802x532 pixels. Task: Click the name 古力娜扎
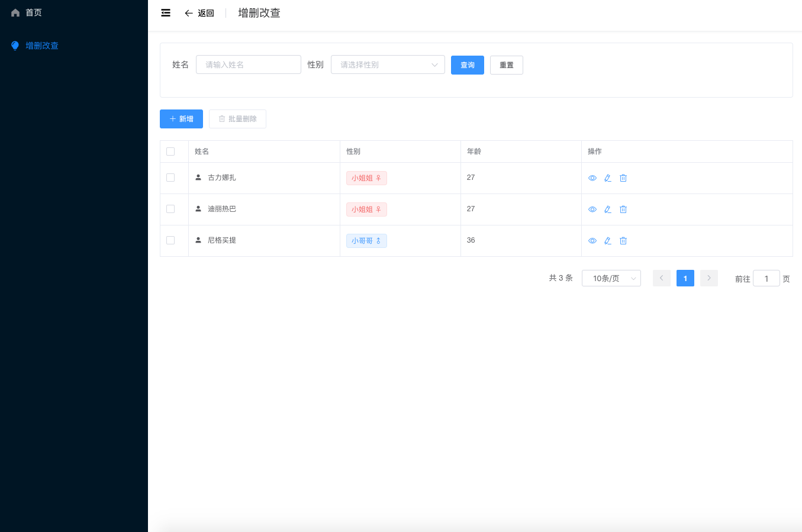pyautogui.click(x=222, y=178)
